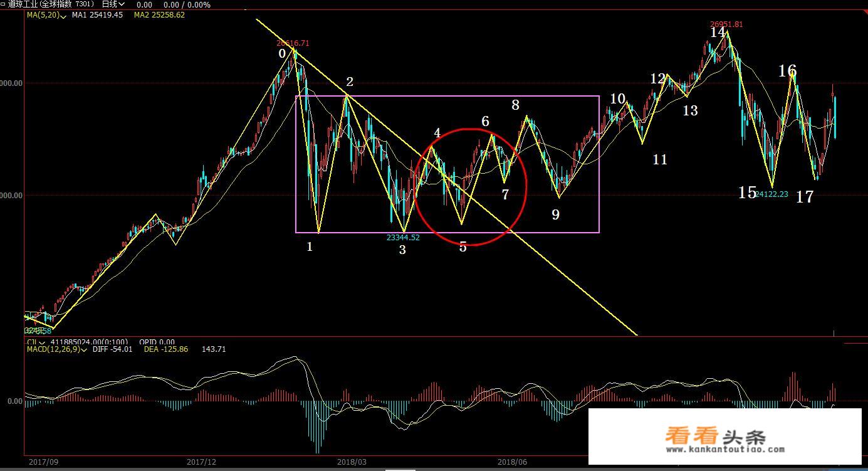The height and width of the screenshot is (471, 868).
Task: Click the OPID 0.00 readout
Action: click(x=157, y=342)
